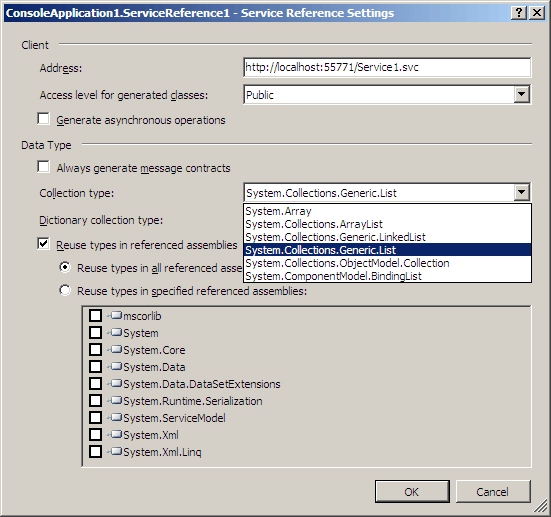Uncheck Reuse types in referenced assemblies
Screen dimensions: 551x517
[43, 243]
